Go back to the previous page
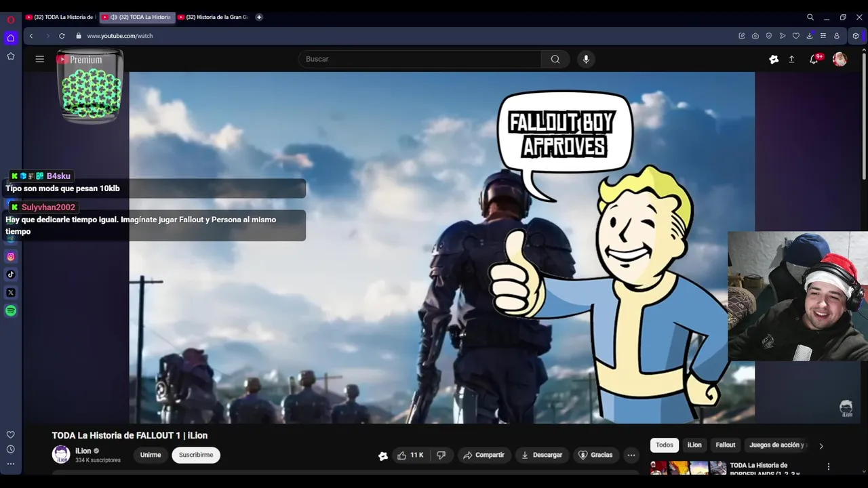Screen dimensions: 868x488 point(31,36)
